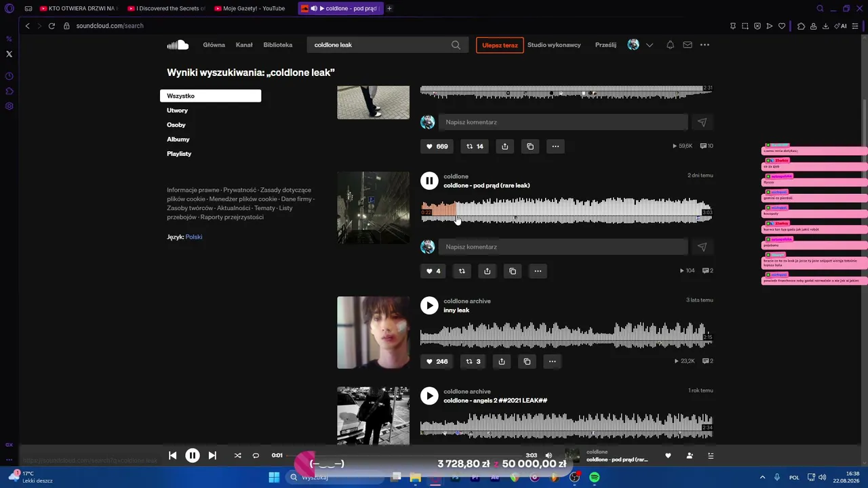
Task: Share the 'inny leak' track
Action: [502, 361]
